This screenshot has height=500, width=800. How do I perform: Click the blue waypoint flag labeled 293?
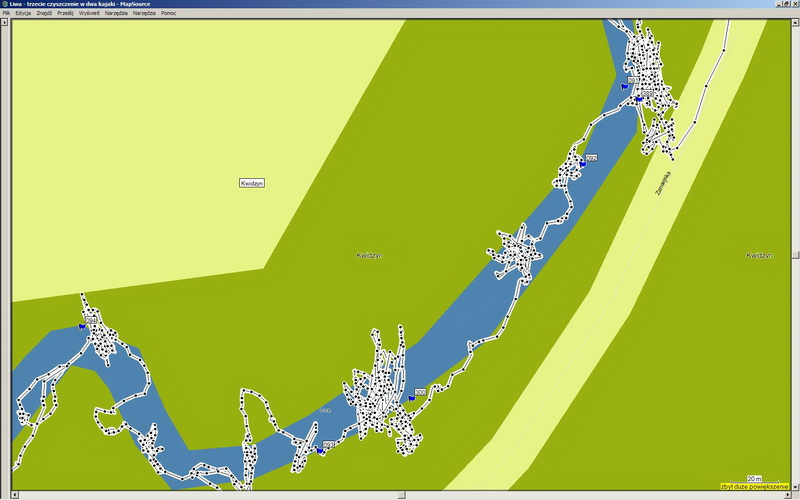[321, 450]
